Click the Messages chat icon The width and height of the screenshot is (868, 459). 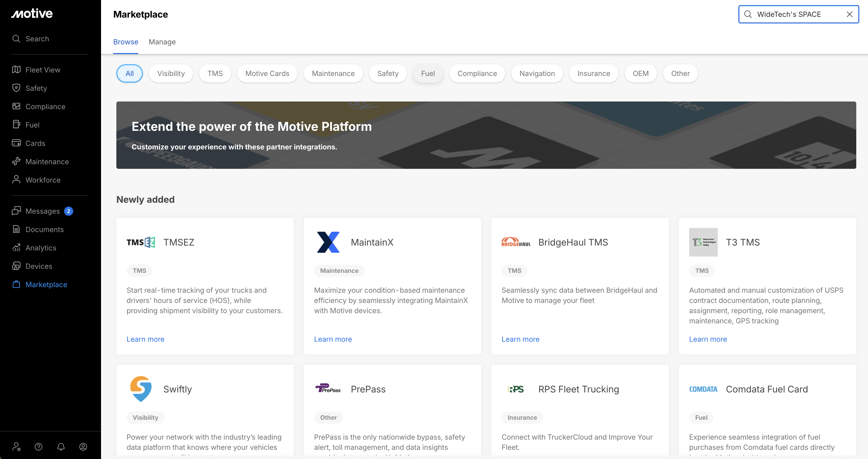coord(16,211)
